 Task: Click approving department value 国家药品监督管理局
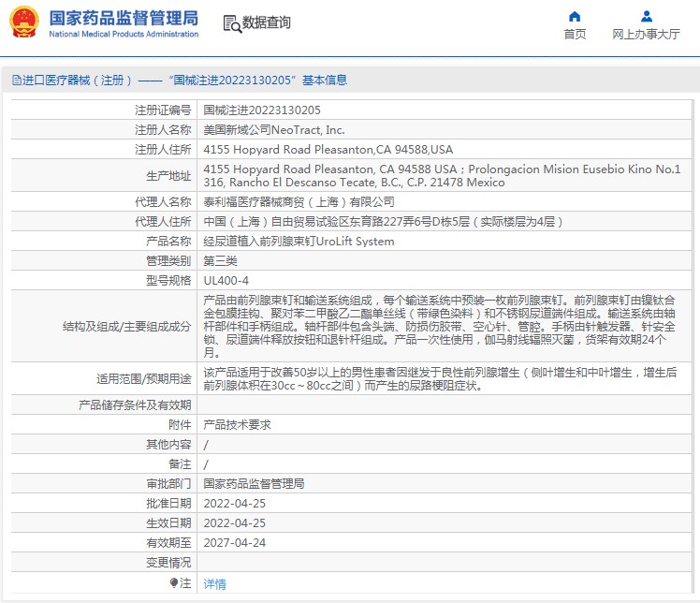tap(254, 484)
